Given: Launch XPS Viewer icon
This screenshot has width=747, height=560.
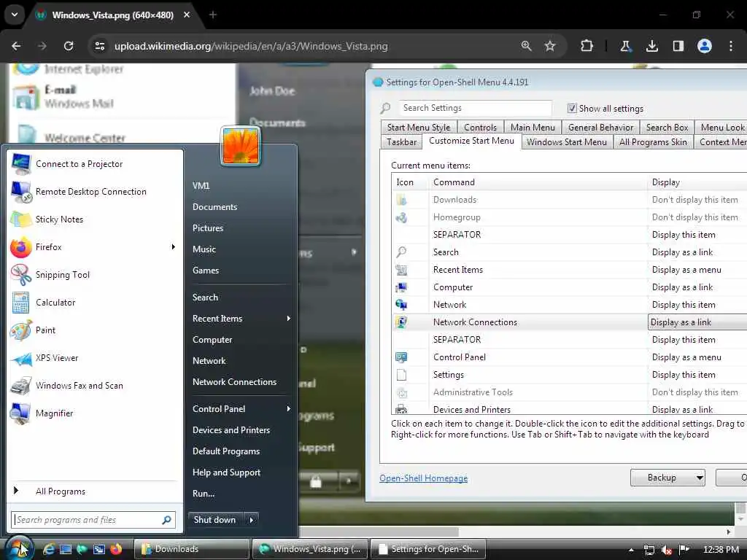Looking at the screenshot, I should tap(21, 358).
